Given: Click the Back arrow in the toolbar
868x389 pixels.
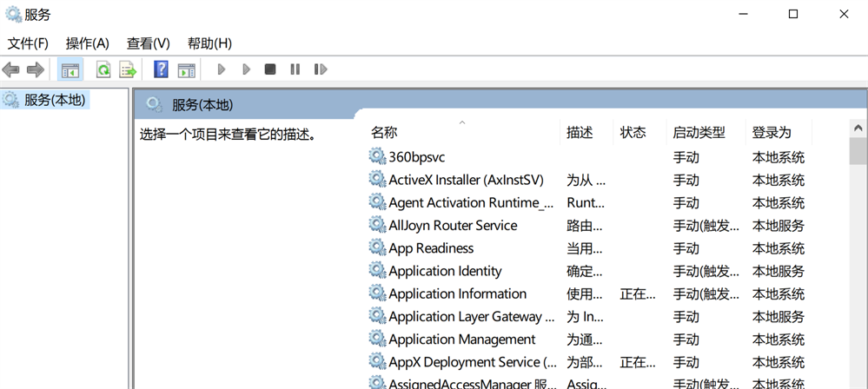Looking at the screenshot, I should pos(11,69).
